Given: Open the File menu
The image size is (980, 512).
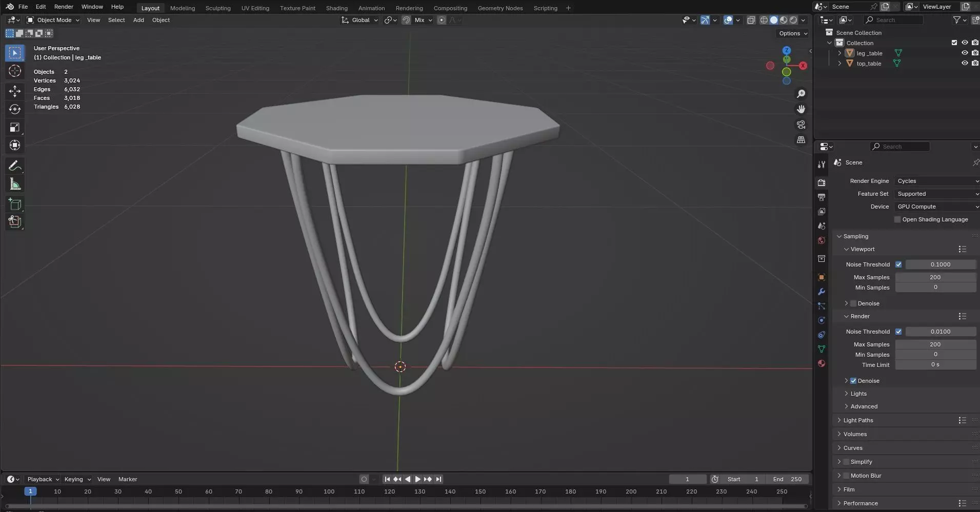Looking at the screenshot, I should click(x=23, y=7).
